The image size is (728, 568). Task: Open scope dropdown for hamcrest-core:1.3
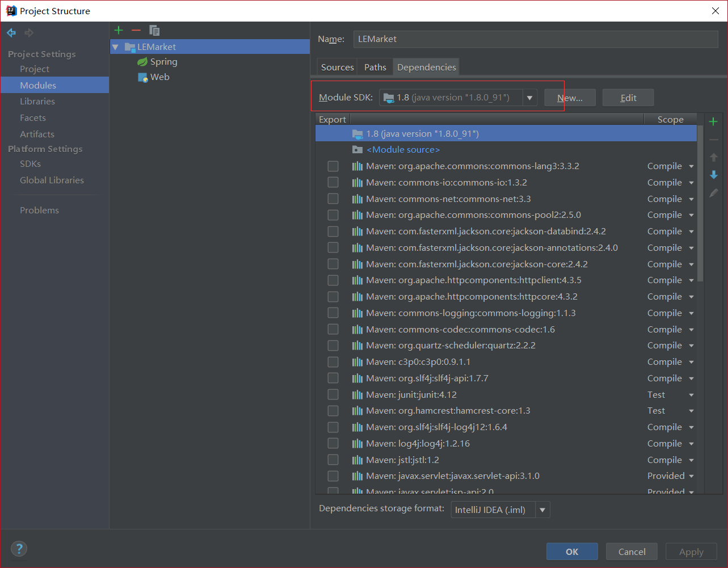[691, 411]
